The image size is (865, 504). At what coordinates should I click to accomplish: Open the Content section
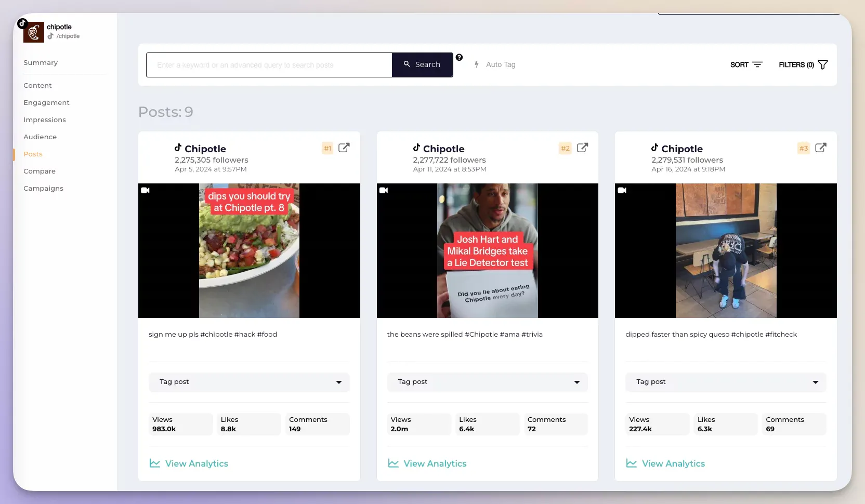[x=37, y=85]
